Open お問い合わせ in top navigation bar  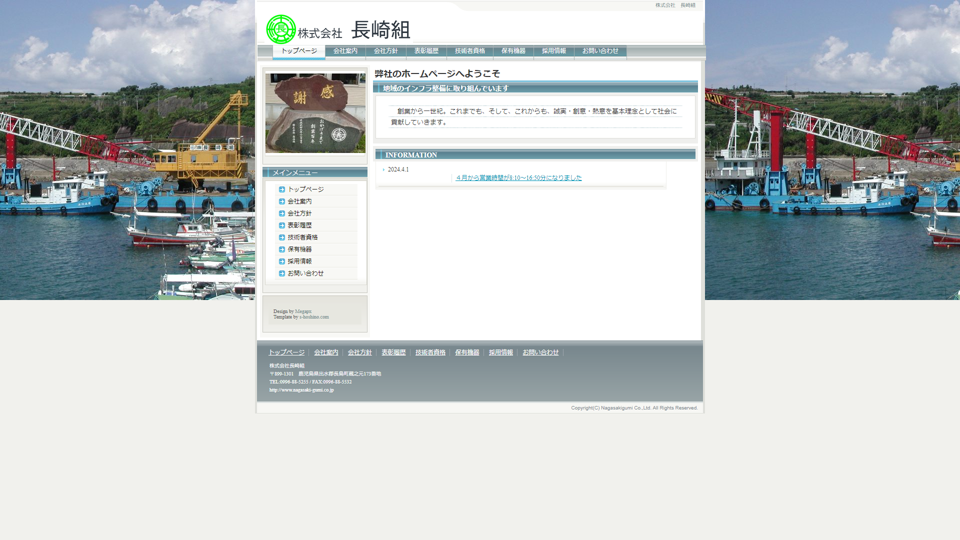[x=600, y=51]
